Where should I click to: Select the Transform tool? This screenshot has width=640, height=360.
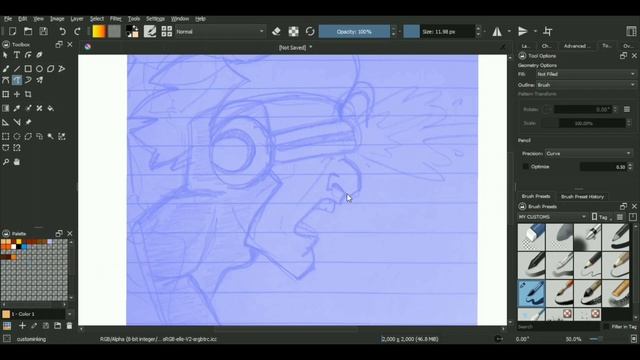point(6,94)
